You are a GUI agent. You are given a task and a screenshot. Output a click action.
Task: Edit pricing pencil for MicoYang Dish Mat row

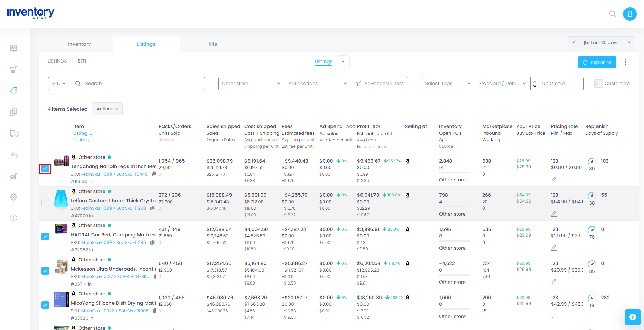554,316
